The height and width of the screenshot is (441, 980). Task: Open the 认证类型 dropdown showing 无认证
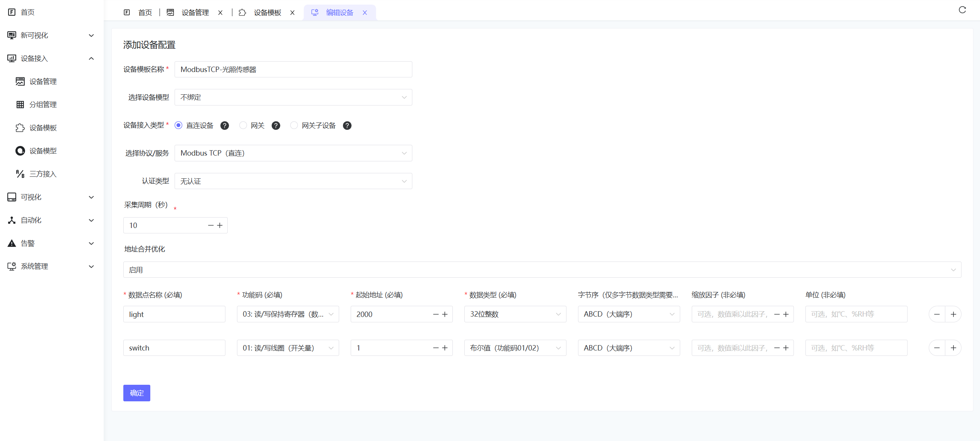point(293,181)
